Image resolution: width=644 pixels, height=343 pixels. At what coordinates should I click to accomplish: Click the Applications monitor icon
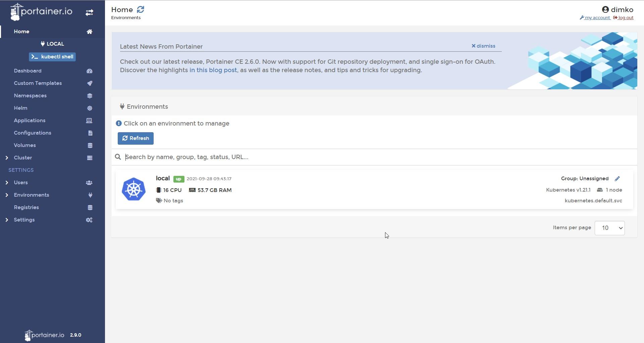pos(89,120)
